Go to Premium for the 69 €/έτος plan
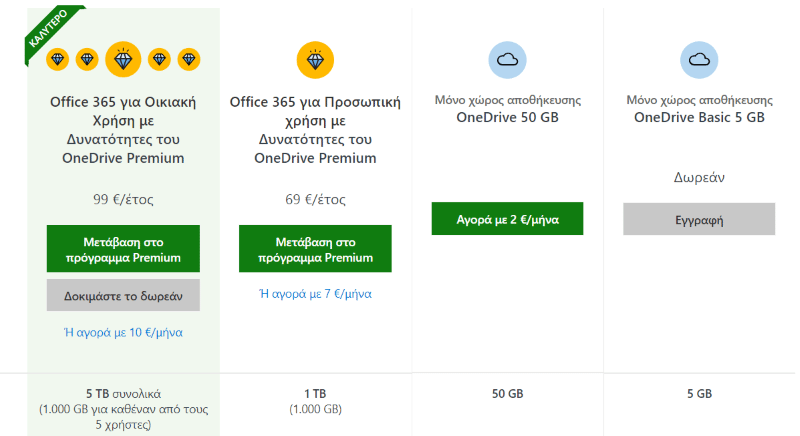 pos(315,249)
